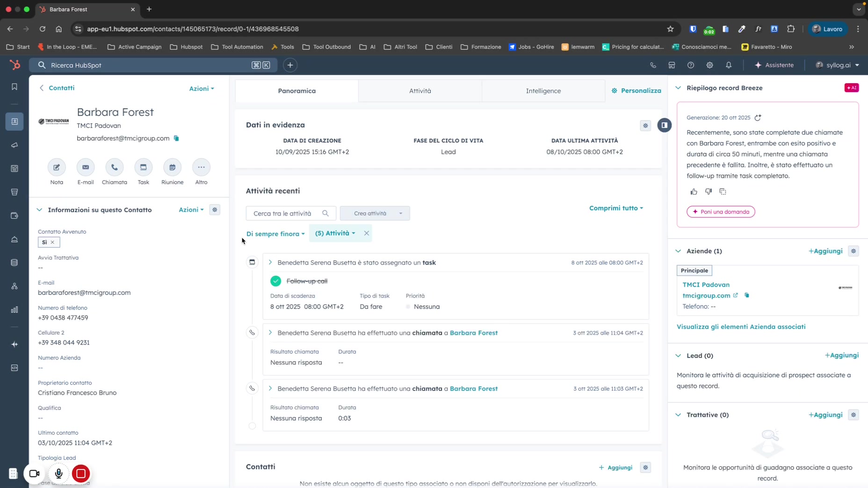This screenshot has width=868, height=488.
Task: Clear the (5) Attività filter
Action: tap(366, 233)
